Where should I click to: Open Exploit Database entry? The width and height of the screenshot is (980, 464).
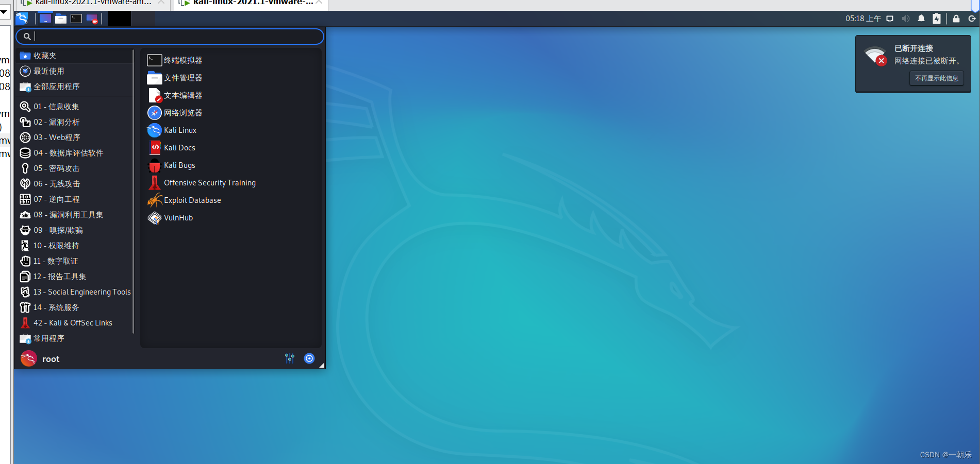point(231,200)
